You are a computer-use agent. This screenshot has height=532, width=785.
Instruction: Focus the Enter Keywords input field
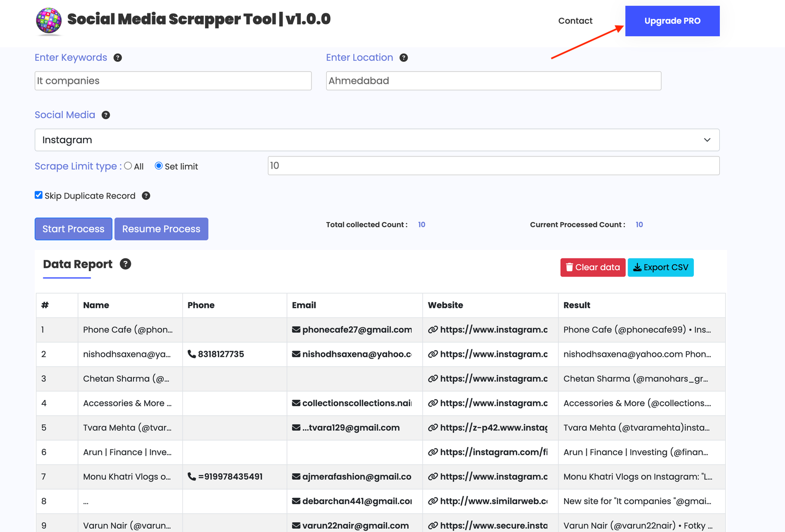[173, 81]
